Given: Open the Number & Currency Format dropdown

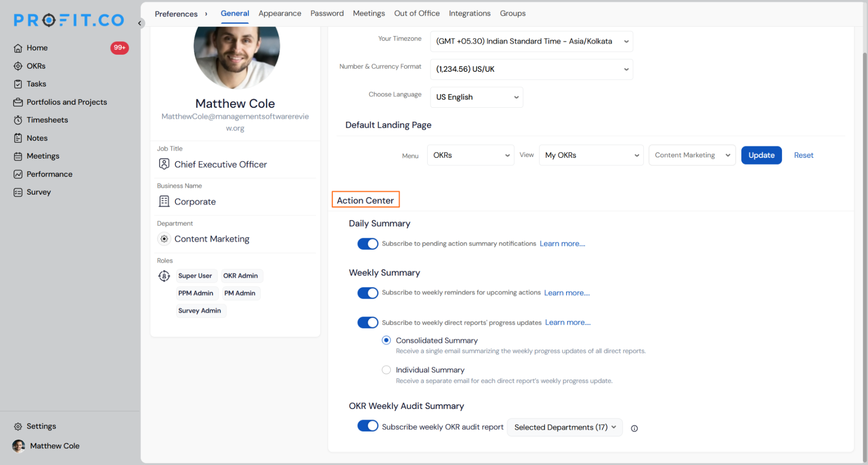Looking at the screenshot, I should click(x=531, y=69).
